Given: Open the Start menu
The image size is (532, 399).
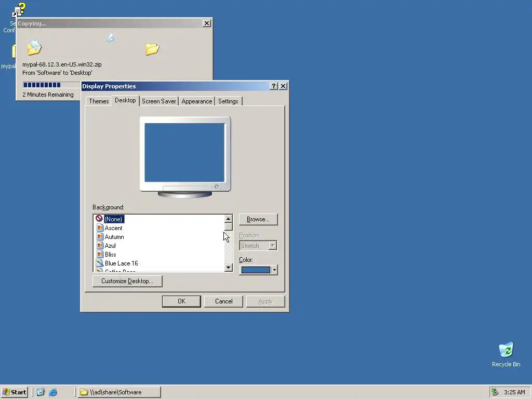Looking at the screenshot, I should (14, 392).
